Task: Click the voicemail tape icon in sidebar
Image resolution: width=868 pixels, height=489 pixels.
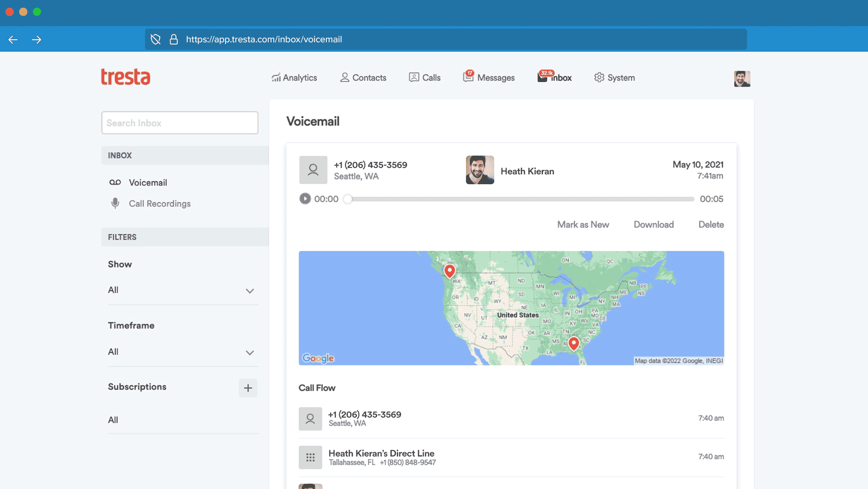Action: coord(115,183)
